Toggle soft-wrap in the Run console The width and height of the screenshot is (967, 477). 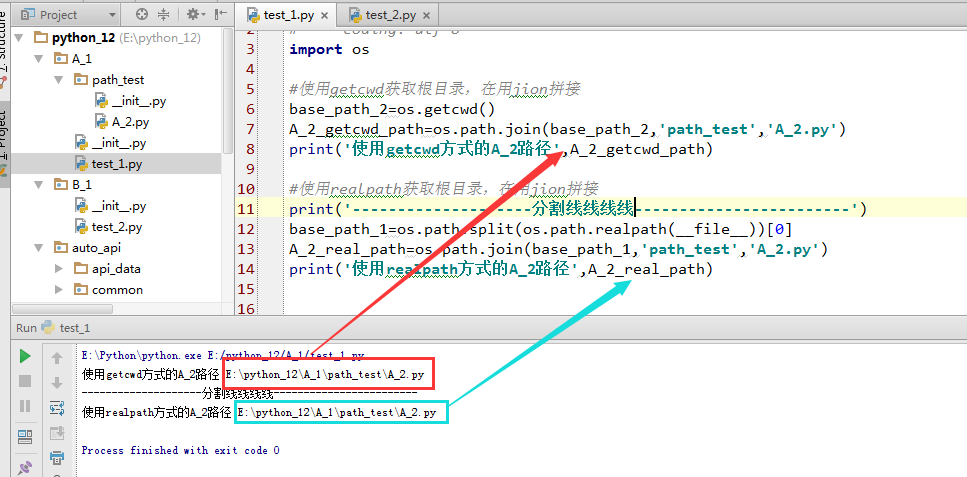(x=57, y=407)
